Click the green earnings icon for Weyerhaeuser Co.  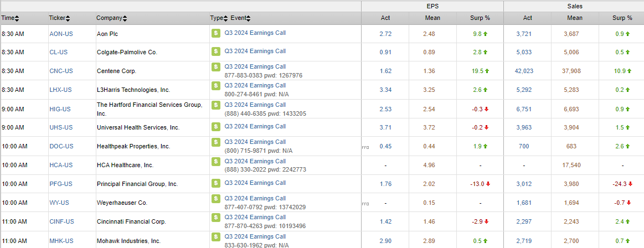coord(215,199)
